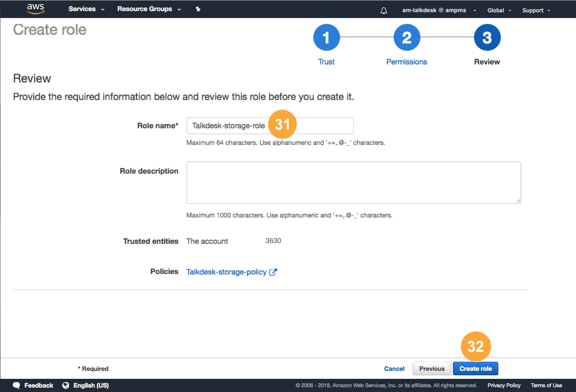Go to step 1 Trust circle
Viewport: 576px width, 392px height.
click(x=327, y=37)
